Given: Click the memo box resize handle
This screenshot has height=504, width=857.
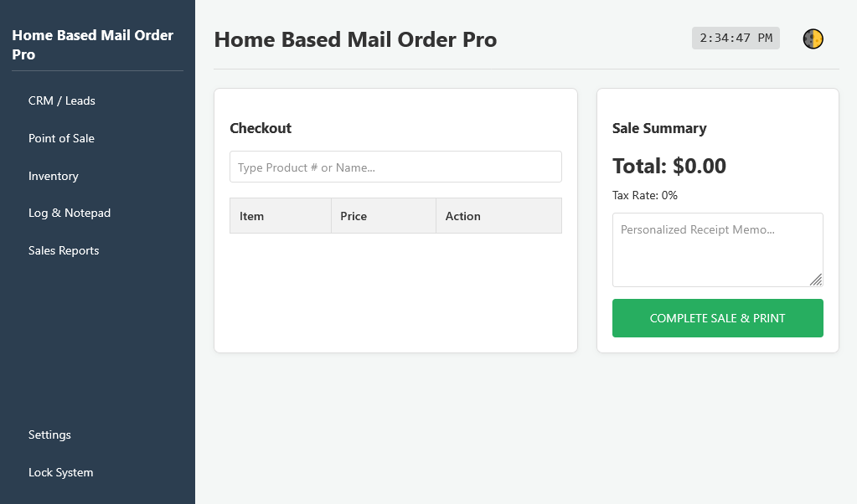Looking at the screenshot, I should coord(816,280).
